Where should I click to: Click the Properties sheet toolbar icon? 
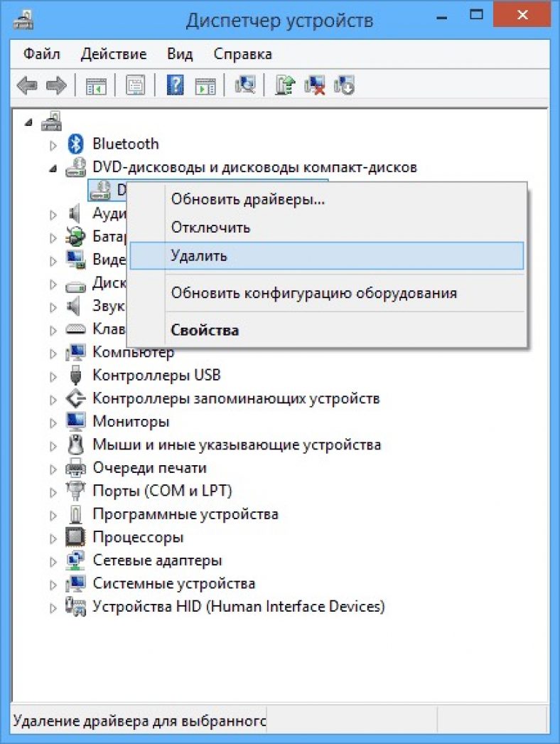click(135, 86)
